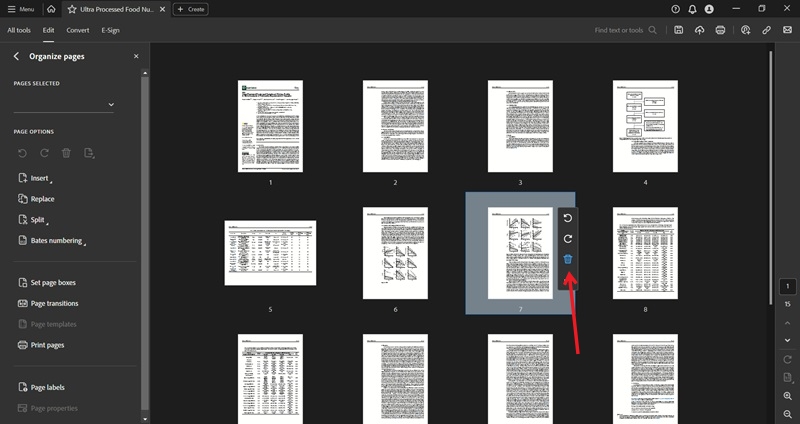Select page 4 flowchart thumbnail
The width and height of the screenshot is (800, 424).
point(645,126)
